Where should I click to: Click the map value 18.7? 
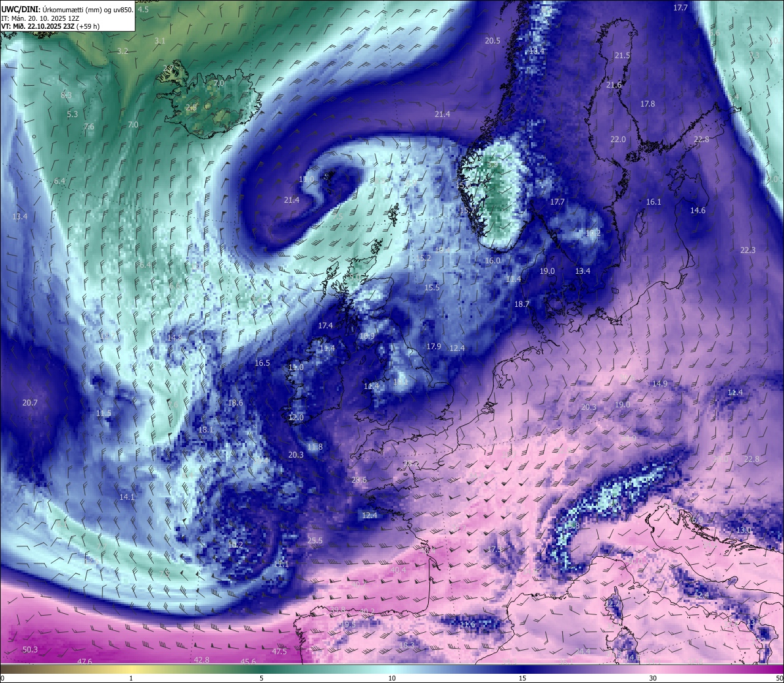522,304
